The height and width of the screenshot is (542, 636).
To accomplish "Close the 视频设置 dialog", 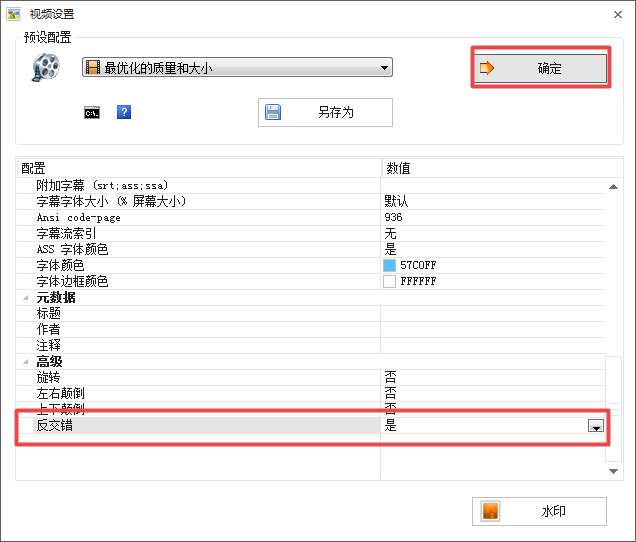I will (x=612, y=14).
